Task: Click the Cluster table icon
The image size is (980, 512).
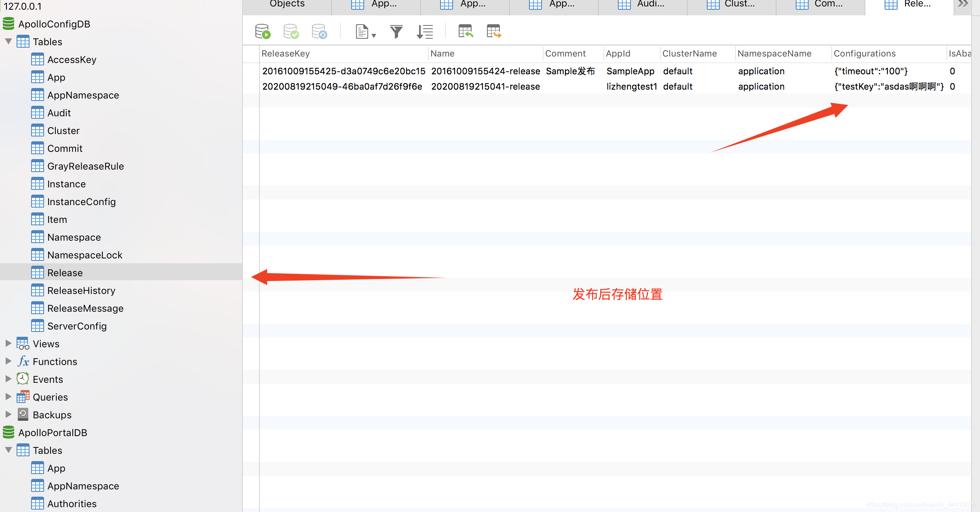Action: coord(38,130)
